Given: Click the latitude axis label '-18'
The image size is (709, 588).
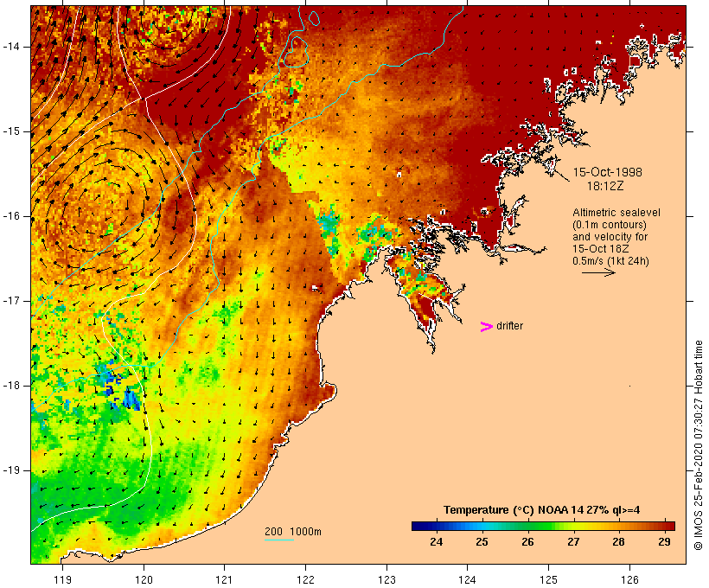Looking at the screenshot, I should [x=11, y=386].
